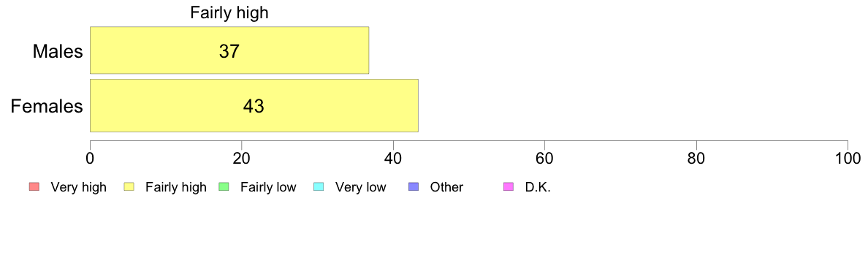Screen dimensions: 868x269
Task: Click the D.K. magenta legend swatch
Action: [x=509, y=187]
